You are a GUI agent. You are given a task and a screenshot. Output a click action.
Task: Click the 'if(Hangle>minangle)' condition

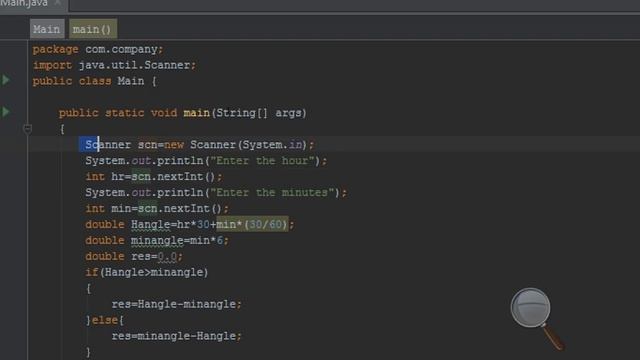tap(147, 272)
